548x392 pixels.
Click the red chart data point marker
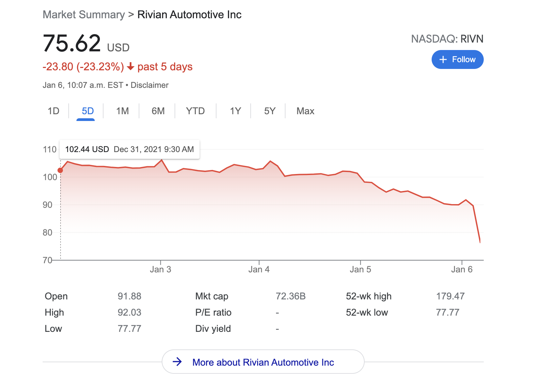[x=60, y=170]
